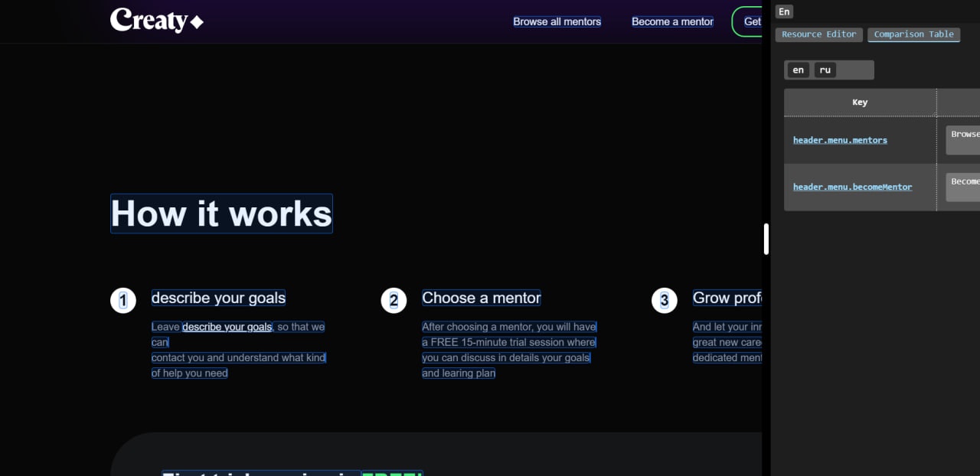Open the underlined describe your goals link

(x=227, y=327)
